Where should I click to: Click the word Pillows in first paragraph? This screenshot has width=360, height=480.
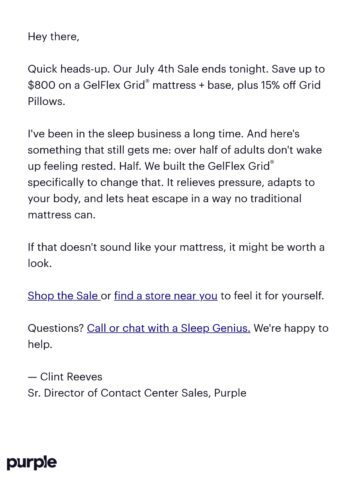pyautogui.click(x=46, y=101)
